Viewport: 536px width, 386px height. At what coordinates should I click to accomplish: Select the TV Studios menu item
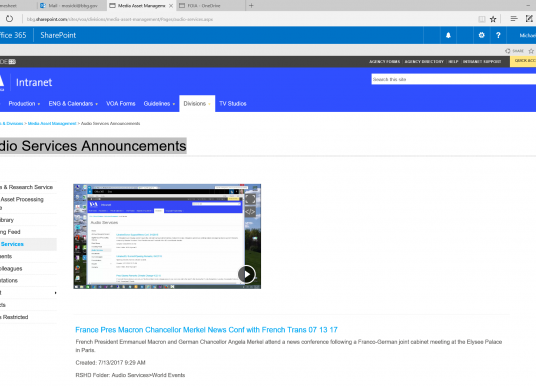point(233,104)
